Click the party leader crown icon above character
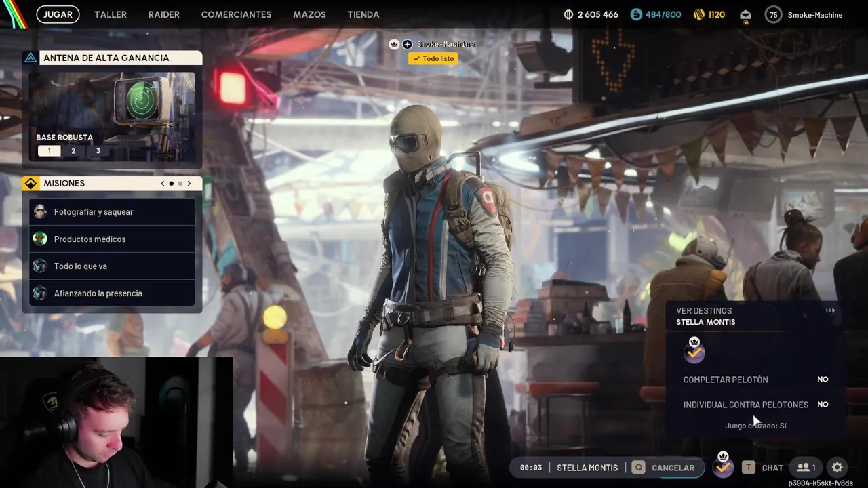This screenshot has height=488, width=868. 395,44
